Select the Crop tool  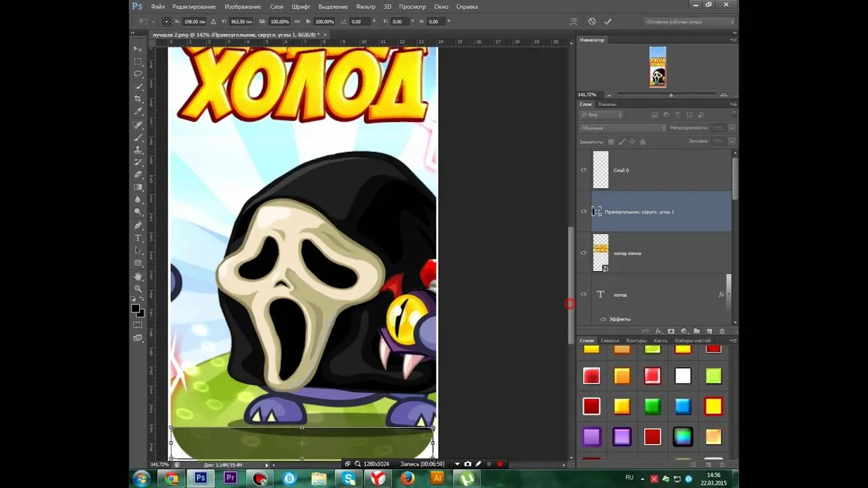tap(138, 99)
